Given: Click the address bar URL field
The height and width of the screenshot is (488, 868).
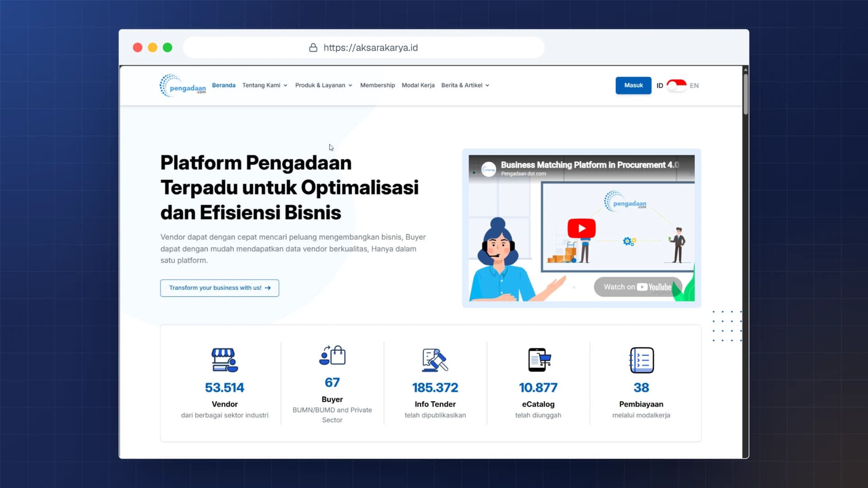Looking at the screenshot, I should click(363, 47).
